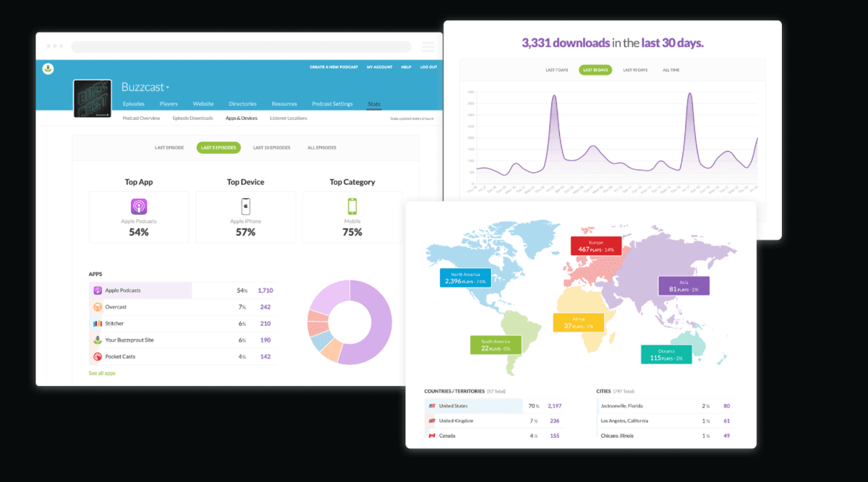Select the Last 10 Episodes filter

(x=271, y=147)
